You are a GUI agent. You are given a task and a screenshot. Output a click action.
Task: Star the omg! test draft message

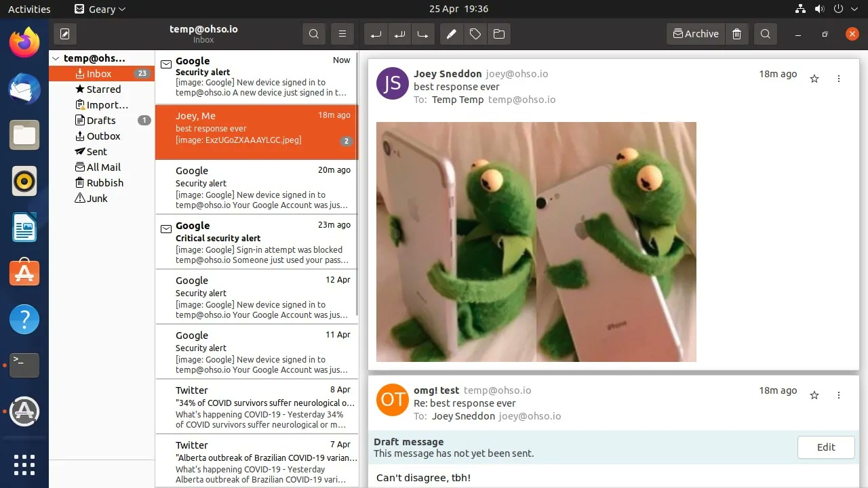pos(814,395)
